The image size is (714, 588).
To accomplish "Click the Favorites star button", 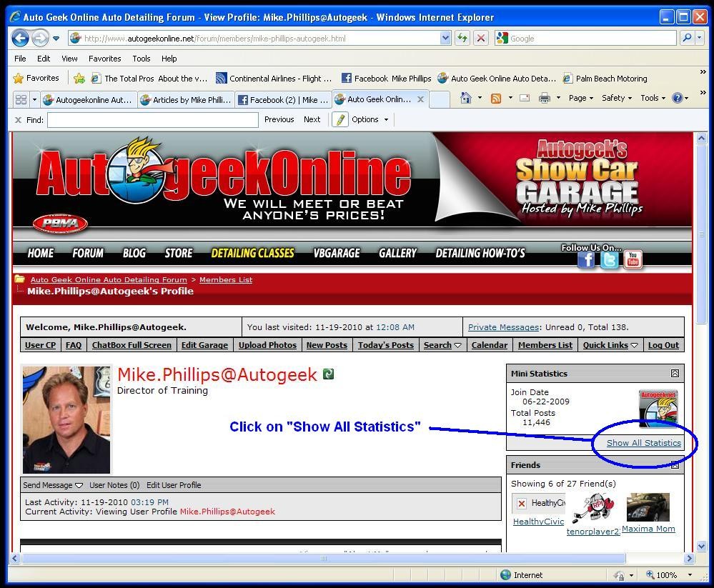I will point(36,79).
